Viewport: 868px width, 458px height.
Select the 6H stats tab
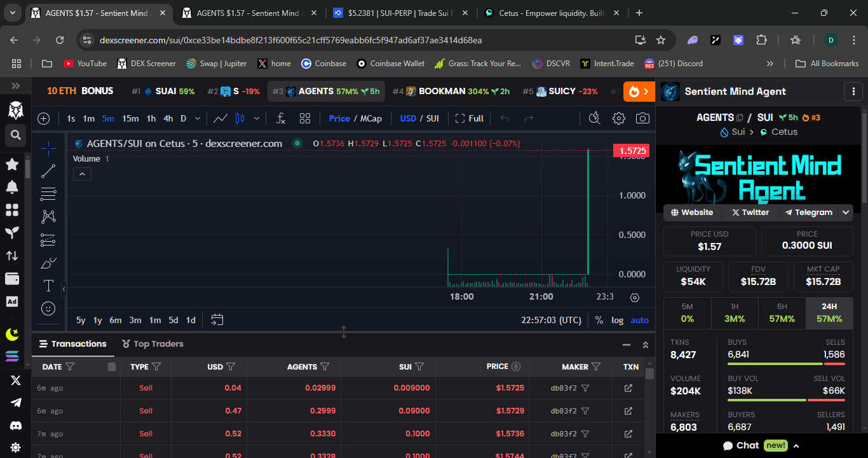(x=782, y=313)
